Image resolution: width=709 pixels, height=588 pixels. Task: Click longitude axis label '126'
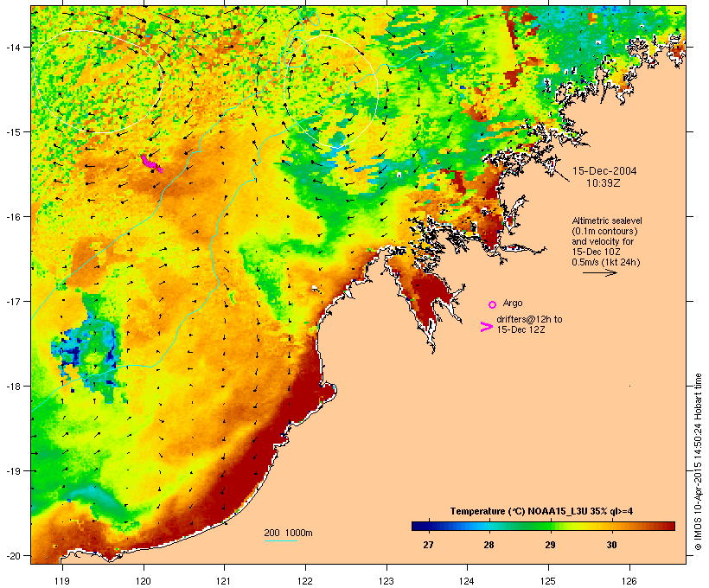click(629, 581)
